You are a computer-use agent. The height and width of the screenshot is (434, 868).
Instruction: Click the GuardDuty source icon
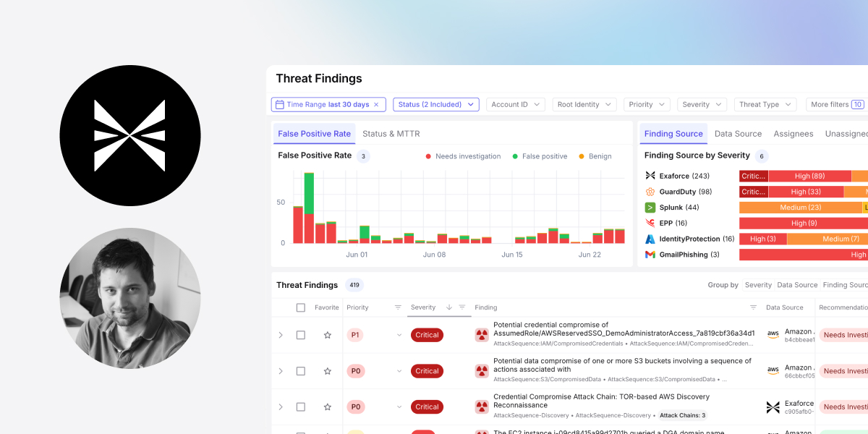[650, 192]
